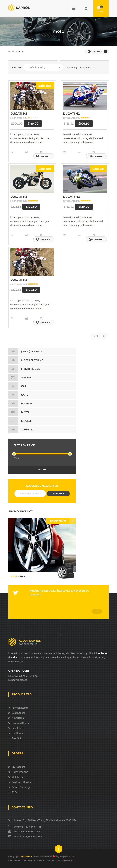Click the Twitter bird icon in tweet box

15,592
